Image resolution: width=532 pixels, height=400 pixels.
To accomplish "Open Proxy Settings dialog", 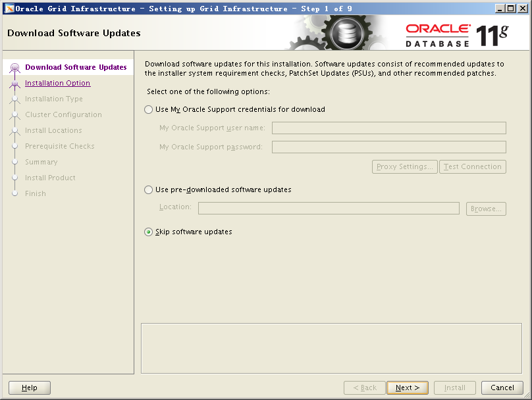I will click(x=404, y=167).
